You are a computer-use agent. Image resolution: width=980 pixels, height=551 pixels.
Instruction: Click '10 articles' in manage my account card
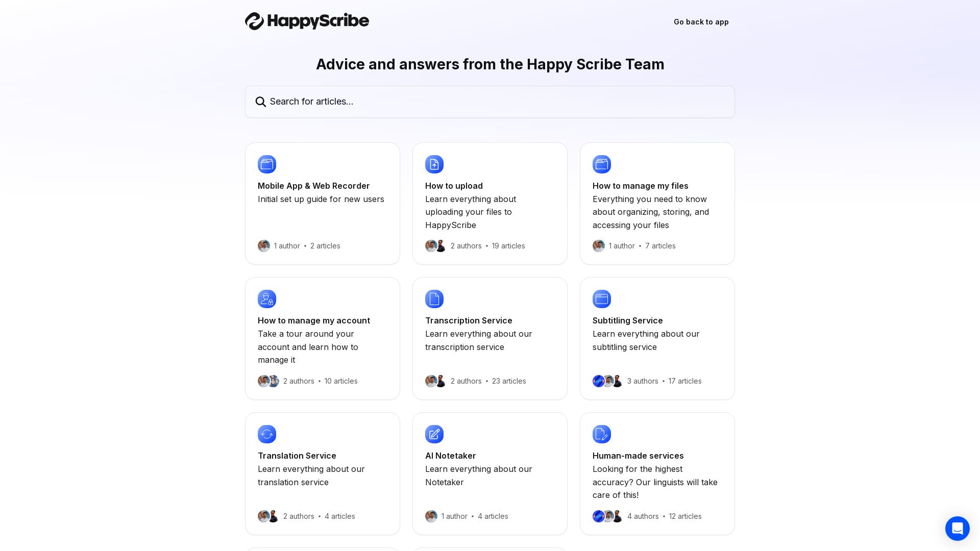pyautogui.click(x=341, y=381)
